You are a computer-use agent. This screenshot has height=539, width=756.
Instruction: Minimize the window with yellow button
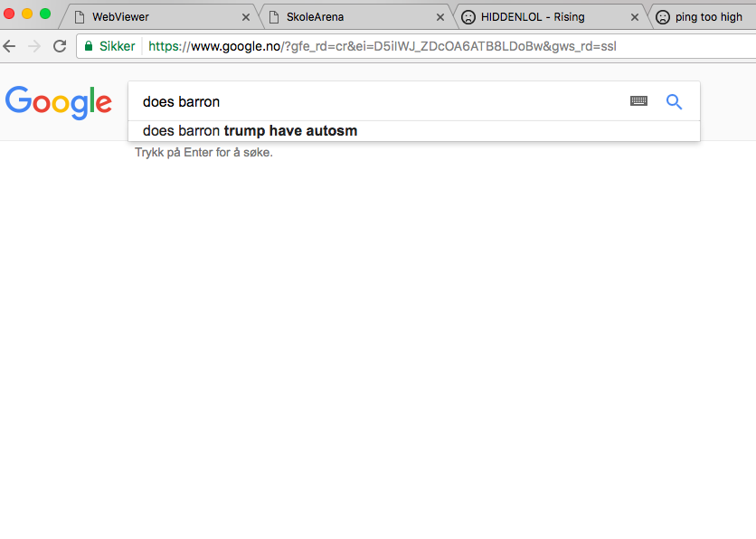pos(27,14)
